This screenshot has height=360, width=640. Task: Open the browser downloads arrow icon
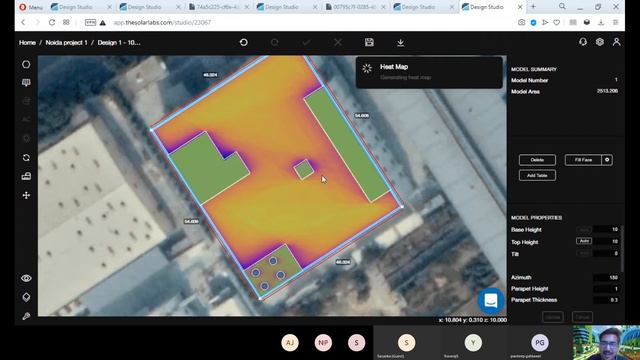[601, 22]
